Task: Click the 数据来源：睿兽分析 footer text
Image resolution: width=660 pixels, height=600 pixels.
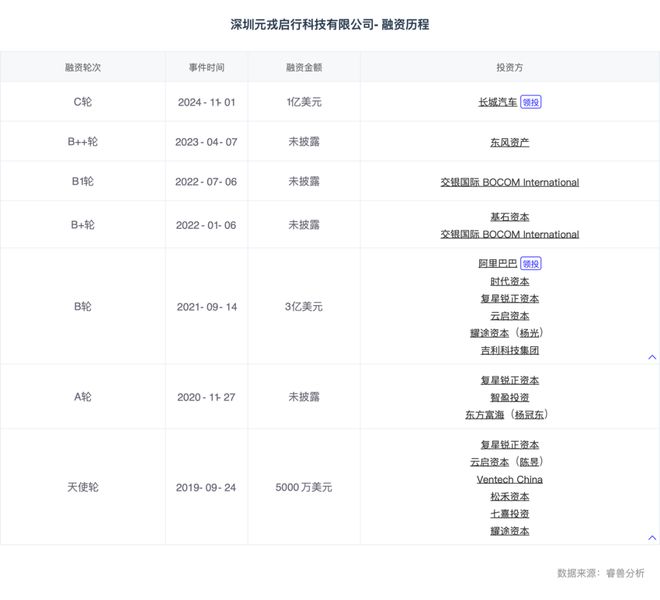Action: [601, 573]
